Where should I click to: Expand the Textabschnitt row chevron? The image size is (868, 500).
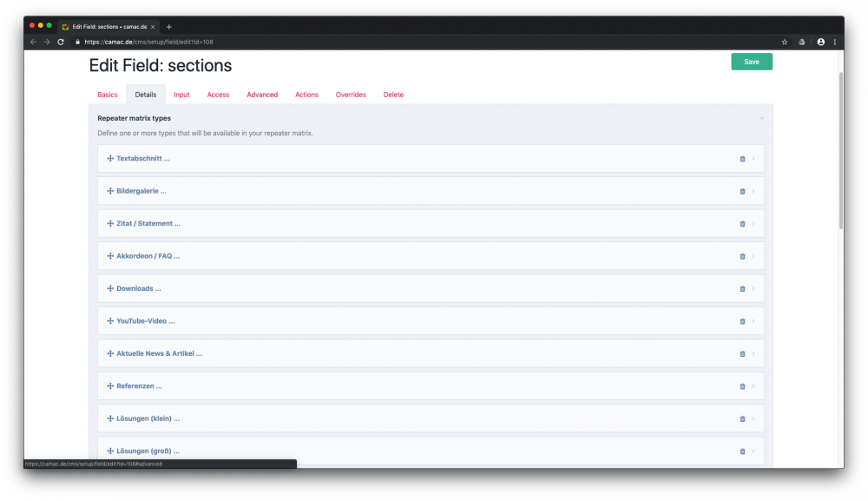click(x=753, y=159)
